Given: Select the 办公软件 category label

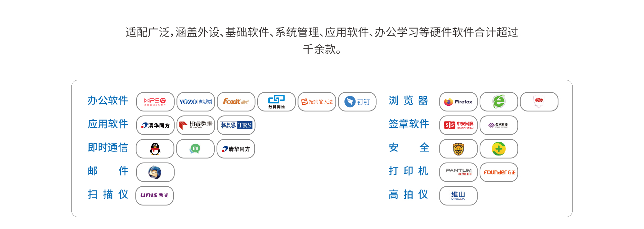Looking at the screenshot, I should [x=108, y=100].
